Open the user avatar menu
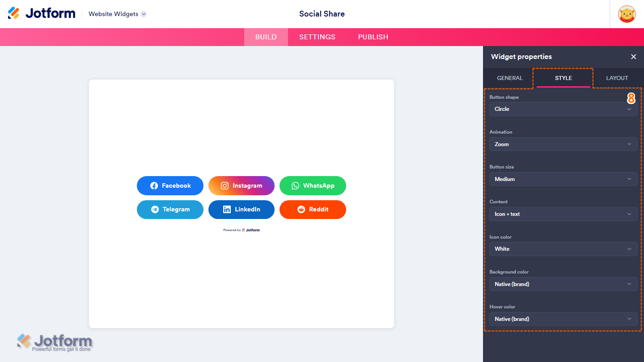 pyautogui.click(x=627, y=14)
